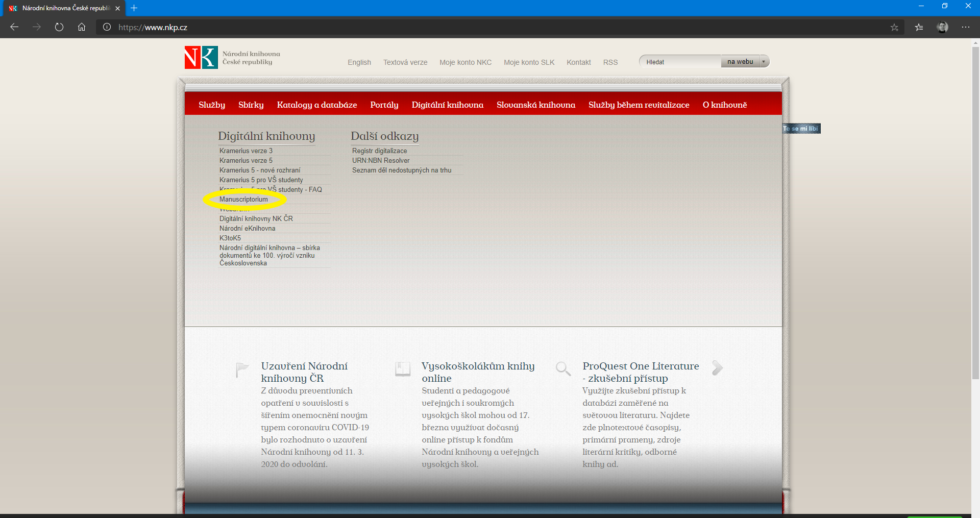Refresh the page with reload icon
This screenshot has height=518, width=980.
[x=59, y=27]
